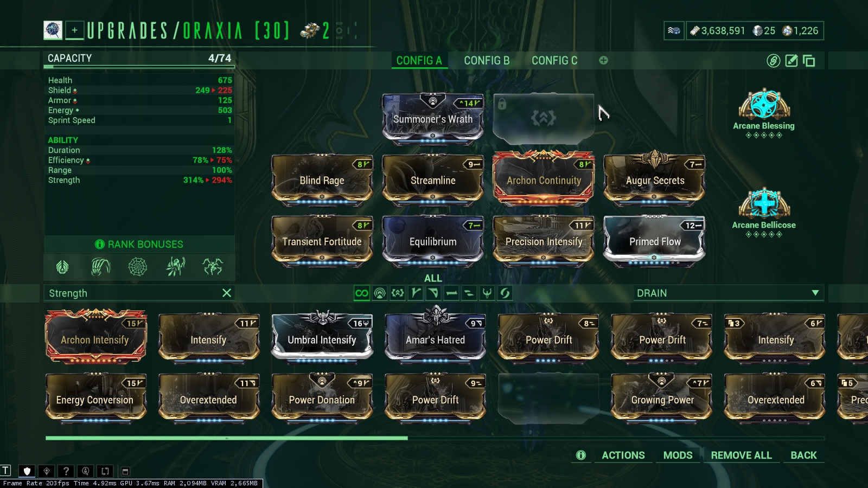Add a new config with plus icon

coord(603,60)
